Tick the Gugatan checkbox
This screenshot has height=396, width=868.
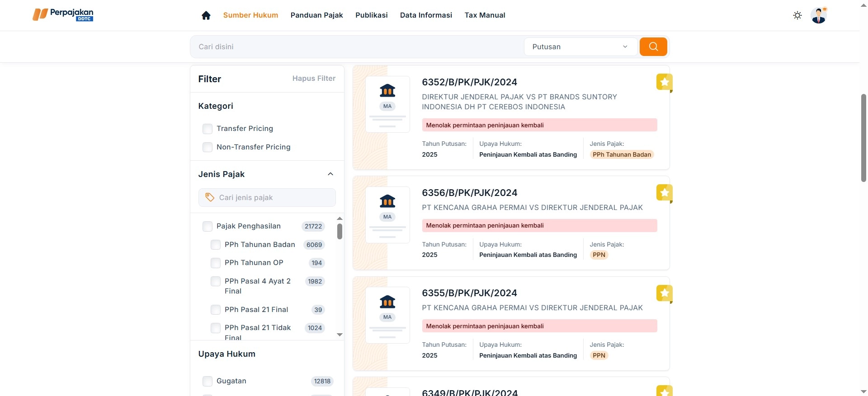point(208,381)
